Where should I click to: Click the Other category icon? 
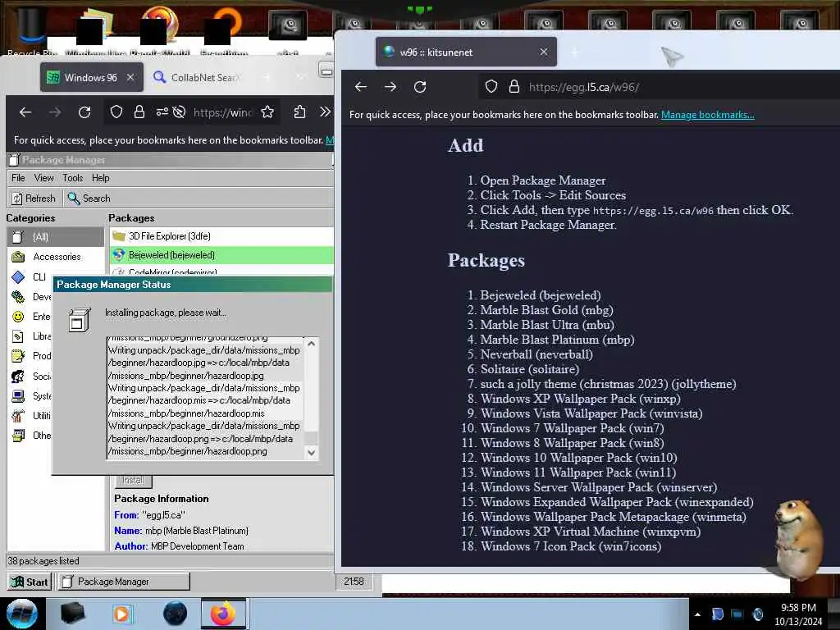click(x=18, y=436)
